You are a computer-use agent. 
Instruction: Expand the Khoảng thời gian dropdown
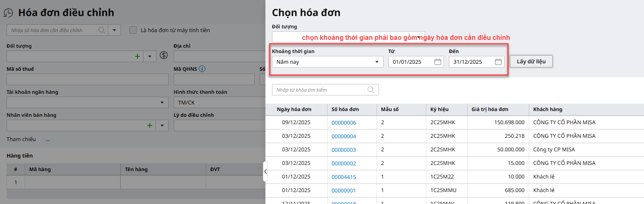click(377, 62)
